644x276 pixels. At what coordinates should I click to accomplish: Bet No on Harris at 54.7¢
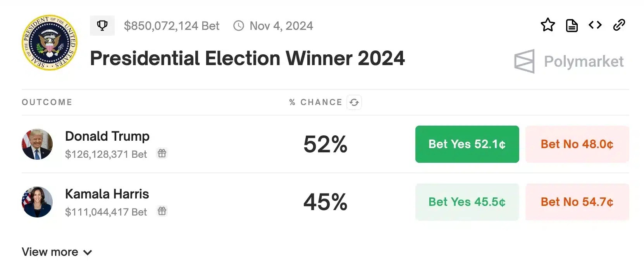coord(577,202)
